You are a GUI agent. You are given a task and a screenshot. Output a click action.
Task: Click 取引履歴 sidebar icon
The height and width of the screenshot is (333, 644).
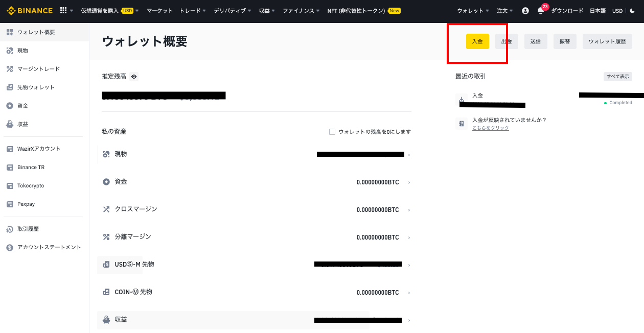tap(9, 229)
